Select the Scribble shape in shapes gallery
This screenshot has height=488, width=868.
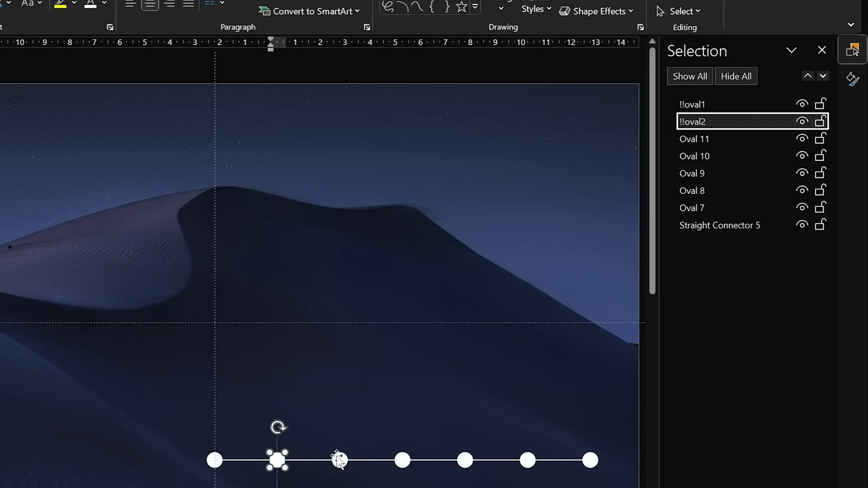coord(388,6)
